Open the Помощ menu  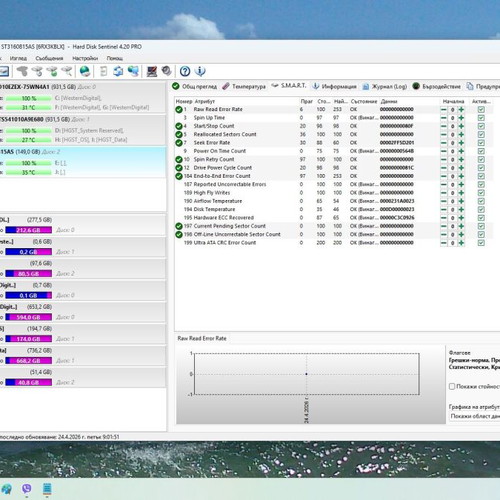coord(115,58)
